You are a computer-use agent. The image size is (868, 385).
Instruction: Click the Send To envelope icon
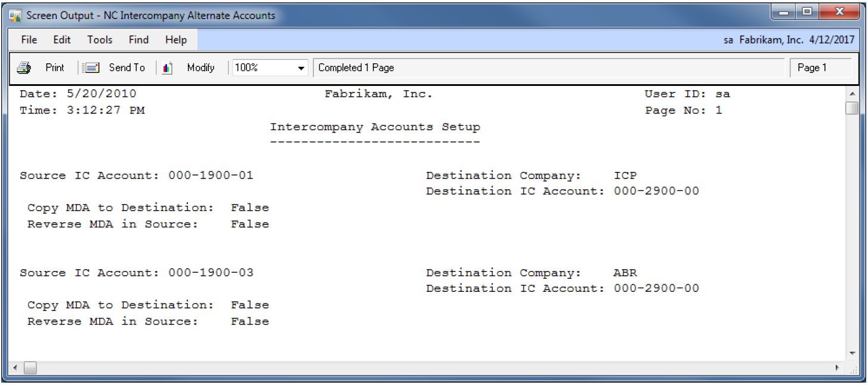(x=91, y=68)
